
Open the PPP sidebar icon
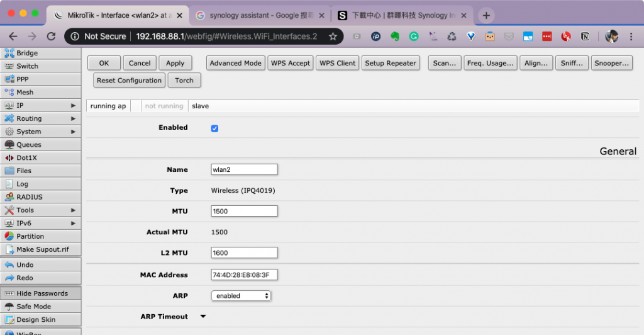(x=9, y=79)
